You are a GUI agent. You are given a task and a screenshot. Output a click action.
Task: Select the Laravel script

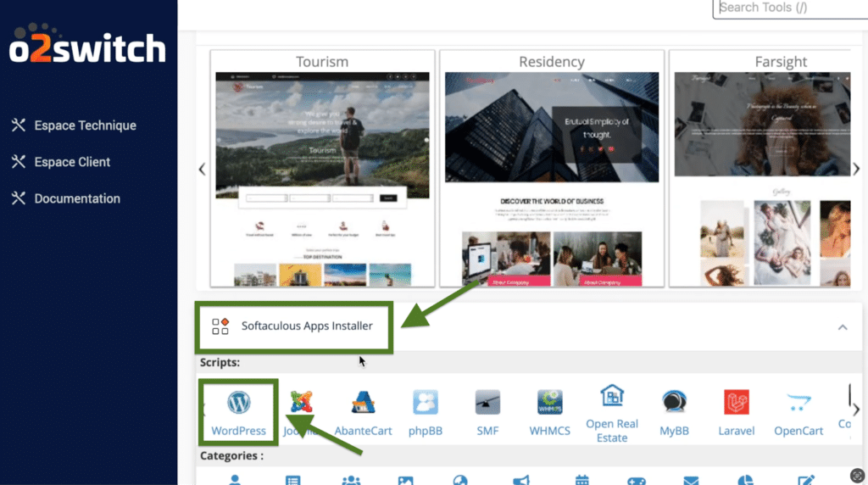737,403
